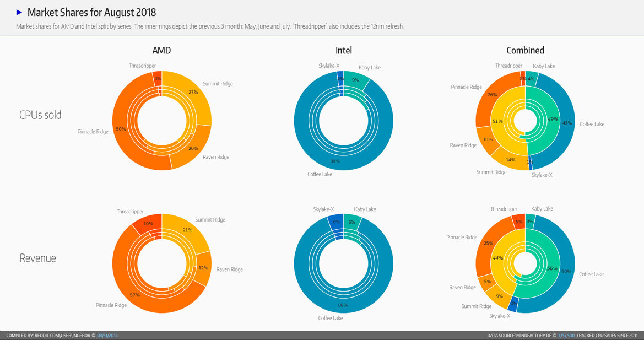Select the 9% Kaby Lake slice in Intel CPUs sold
644x340 pixels.
(x=356, y=80)
